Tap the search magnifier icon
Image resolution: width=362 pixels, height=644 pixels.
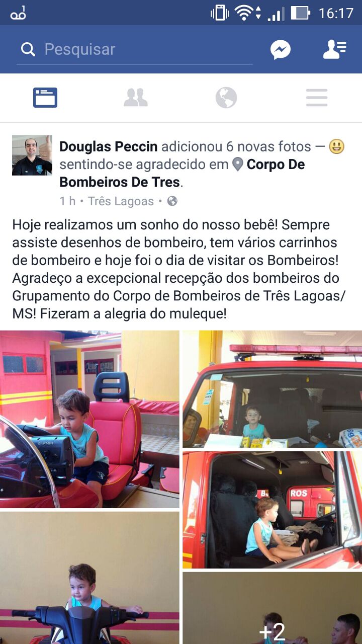pyautogui.click(x=28, y=49)
